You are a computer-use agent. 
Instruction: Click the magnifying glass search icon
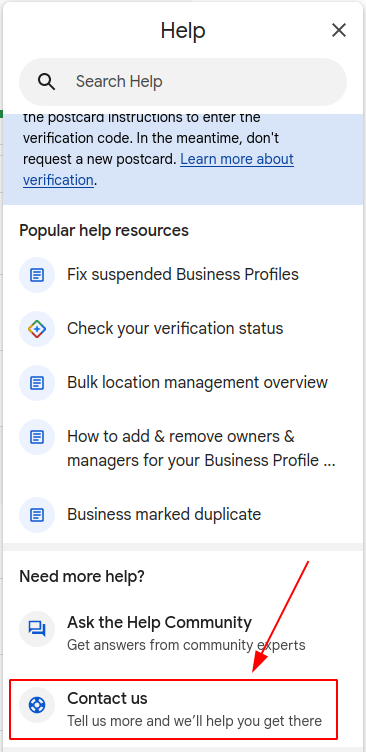click(x=47, y=82)
